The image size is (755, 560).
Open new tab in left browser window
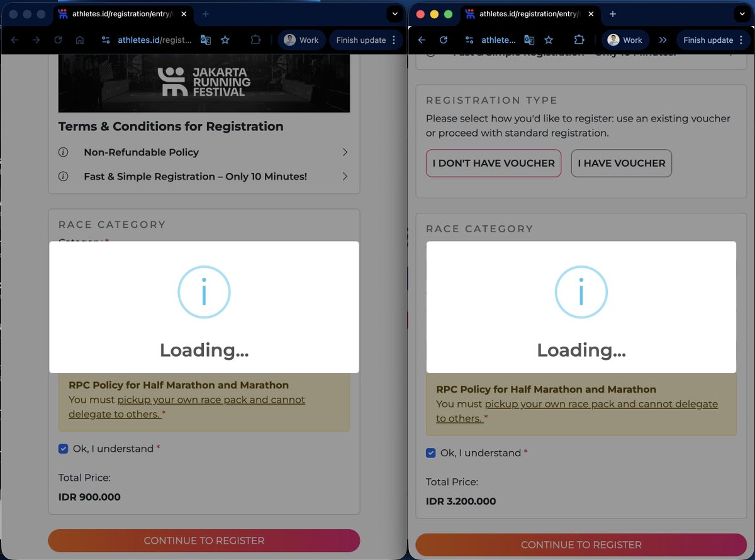206,14
